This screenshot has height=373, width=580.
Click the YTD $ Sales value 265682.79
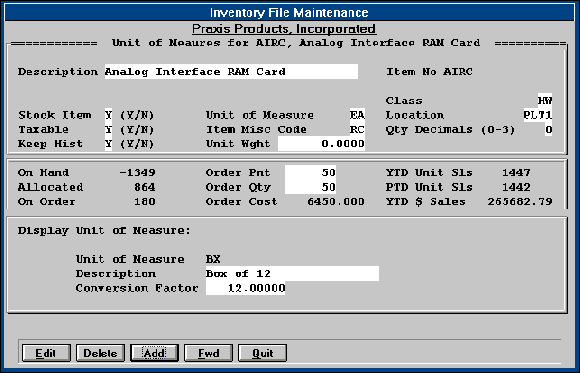click(520, 201)
